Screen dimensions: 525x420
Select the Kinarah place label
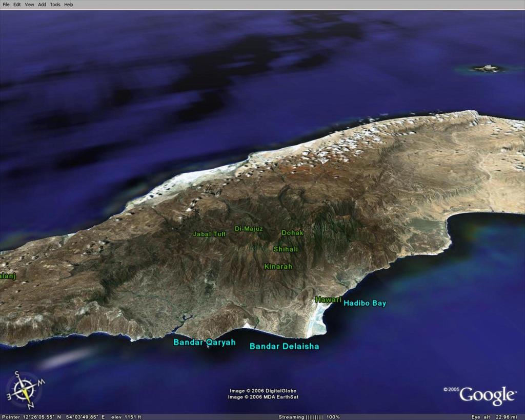coord(278,267)
